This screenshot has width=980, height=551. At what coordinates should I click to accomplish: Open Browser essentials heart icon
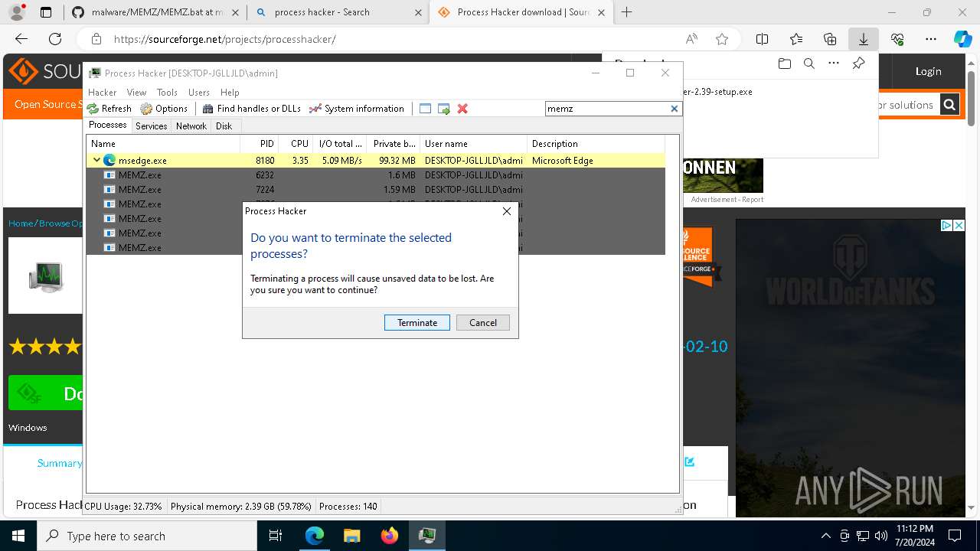pos(897,39)
